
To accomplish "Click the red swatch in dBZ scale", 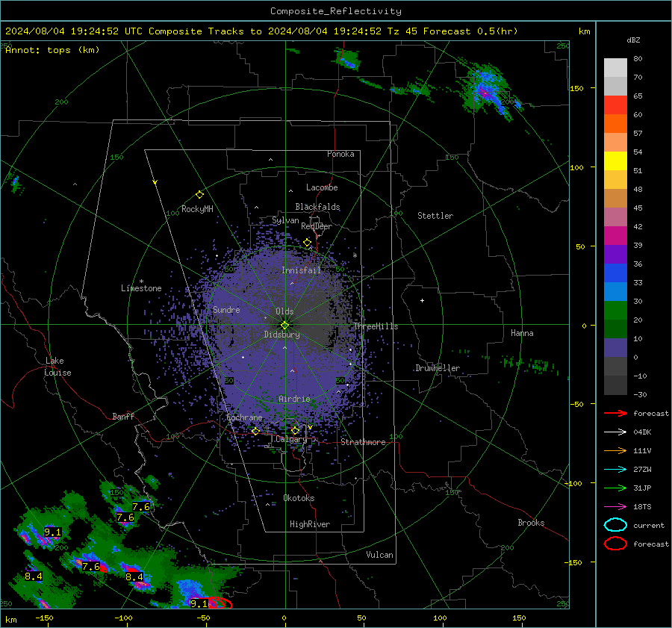I will [x=615, y=105].
